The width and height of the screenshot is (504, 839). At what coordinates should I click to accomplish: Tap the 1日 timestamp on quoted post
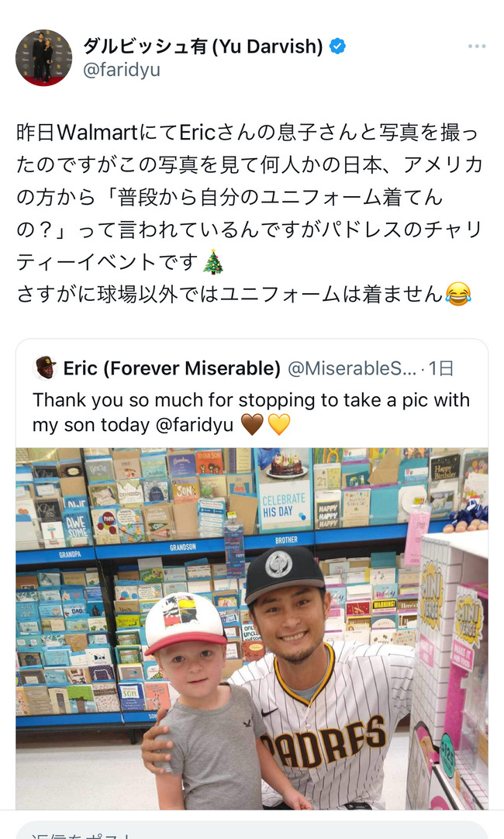coord(441,368)
